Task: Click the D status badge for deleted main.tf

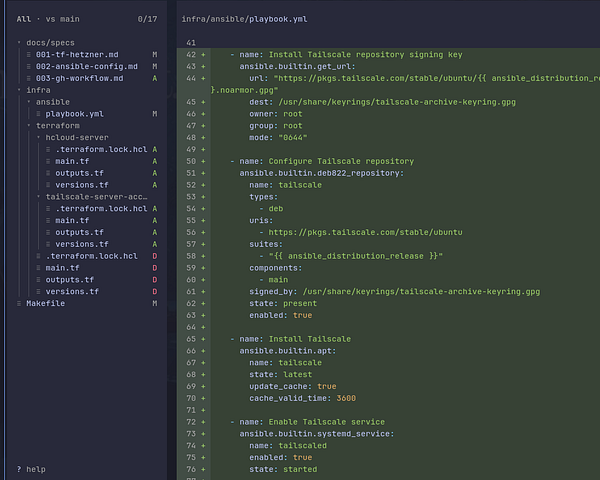Action: (x=155, y=268)
